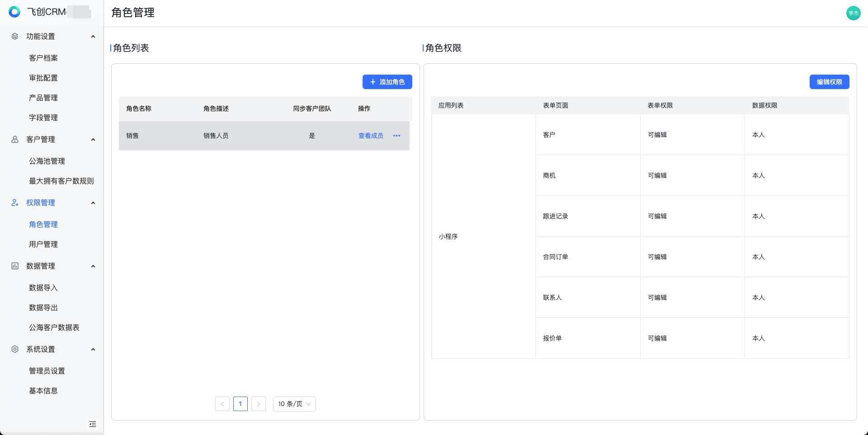Click the 飞创CRM logo icon

tap(14, 12)
